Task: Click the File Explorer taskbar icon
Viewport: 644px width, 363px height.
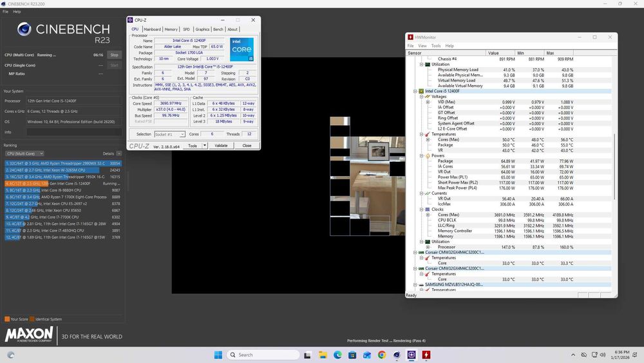Action: click(x=323, y=355)
